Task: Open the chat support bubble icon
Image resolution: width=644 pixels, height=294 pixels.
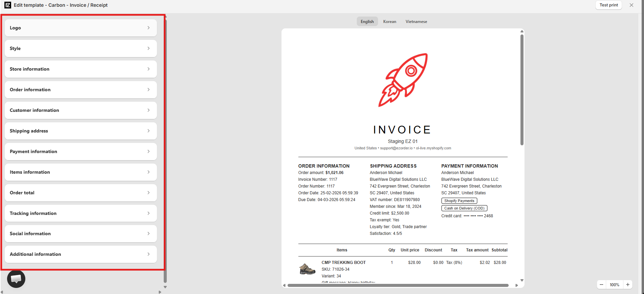Action: click(x=16, y=279)
